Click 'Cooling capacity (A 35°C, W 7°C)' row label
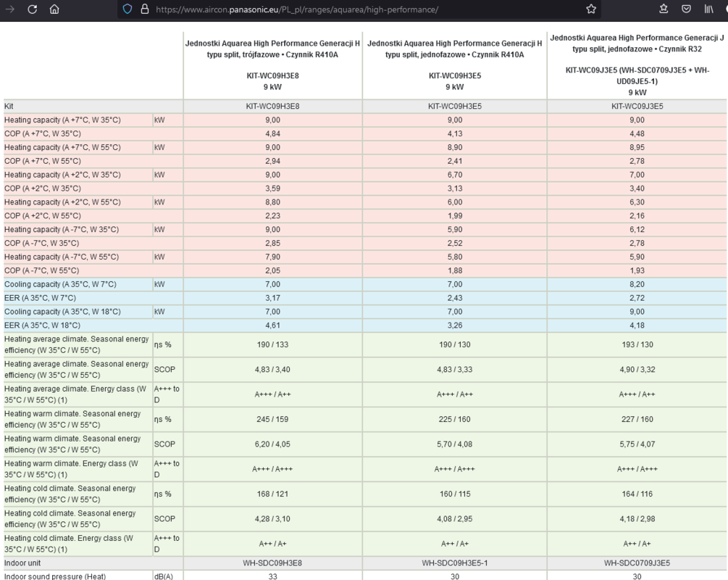The height and width of the screenshot is (580, 728). pyautogui.click(x=60, y=285)
